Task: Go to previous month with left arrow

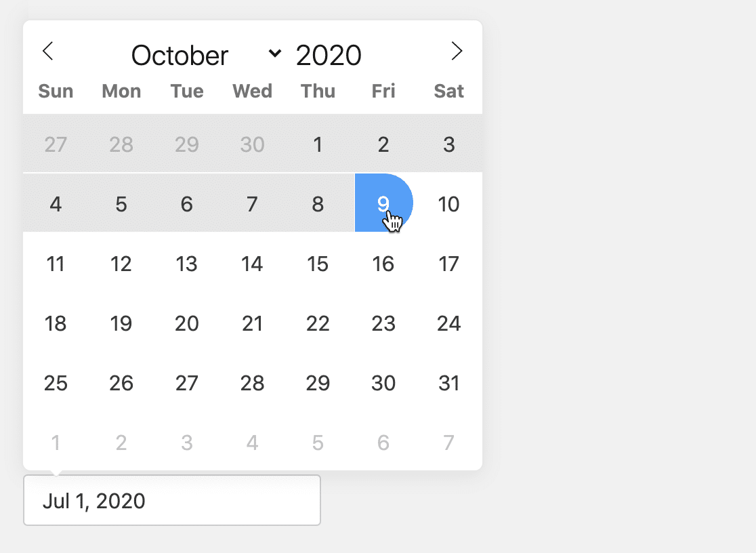Action: pyautogui.click(x=47, y=51)
